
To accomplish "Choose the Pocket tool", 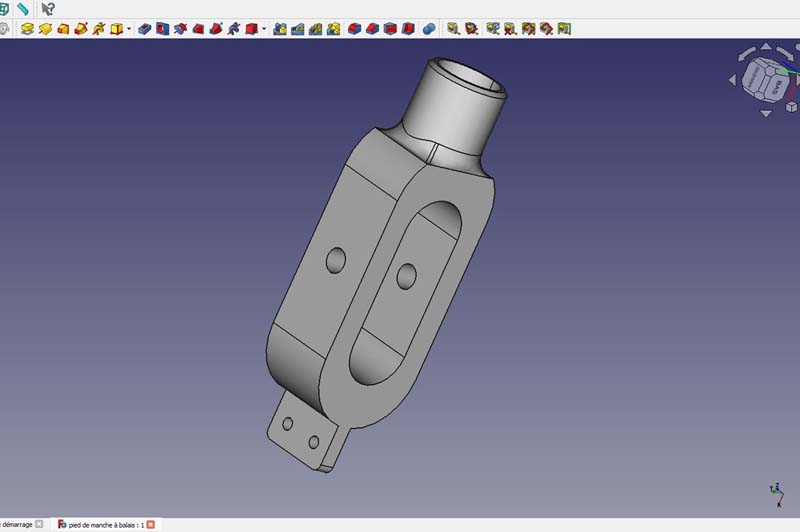I will [x=145, y=29].
